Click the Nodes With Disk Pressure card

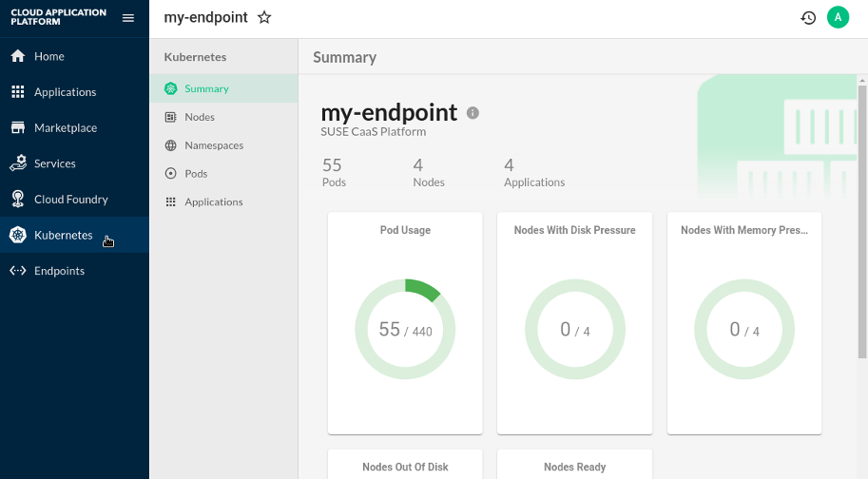point(574,323)
